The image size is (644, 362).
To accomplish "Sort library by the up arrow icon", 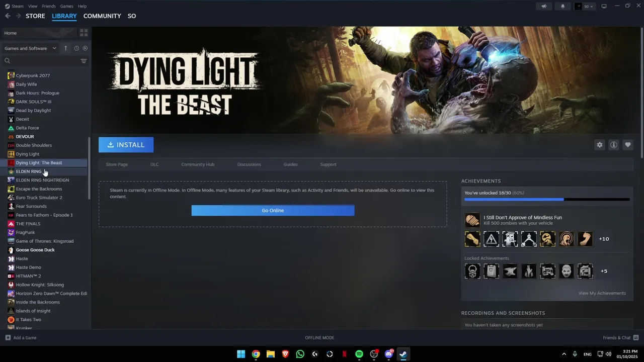I will [65, 48].
